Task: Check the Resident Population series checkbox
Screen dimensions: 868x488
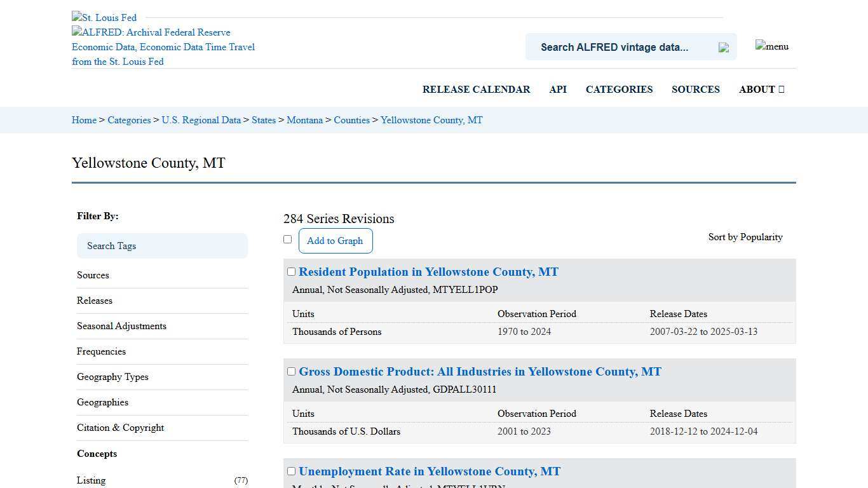Action: point(291,271)
